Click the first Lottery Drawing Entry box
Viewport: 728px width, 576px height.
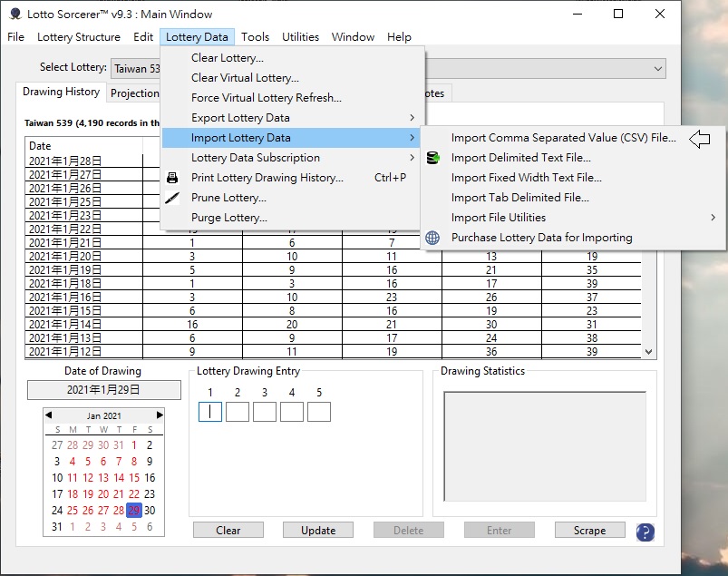click(210, 412)
